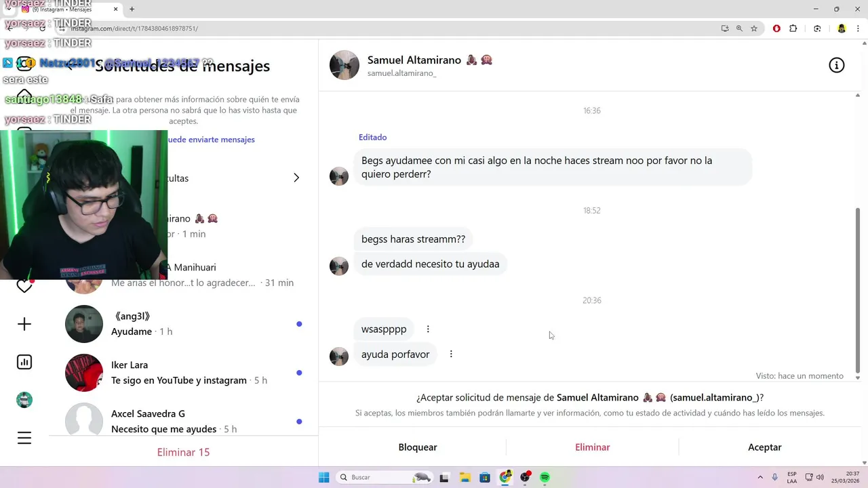Image resolution: width=868 pixels, height=488 pixels.
Task: Open Instagram notifications heart icon in sidebar
Action: coord(24,286)
